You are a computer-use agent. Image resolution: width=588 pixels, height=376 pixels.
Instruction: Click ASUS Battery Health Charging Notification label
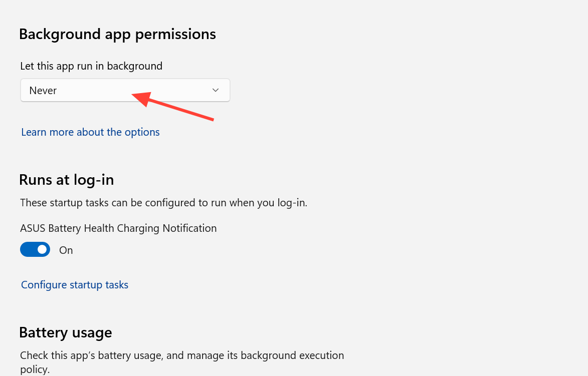[x=118, y=228]
